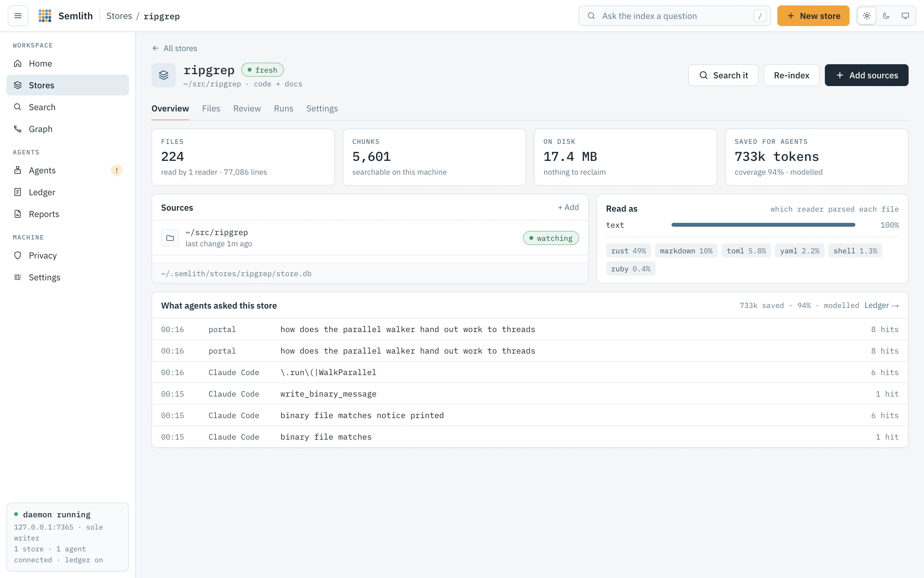
Task: Select the binary file matches notice printed row
Action: tap(530, 416)
